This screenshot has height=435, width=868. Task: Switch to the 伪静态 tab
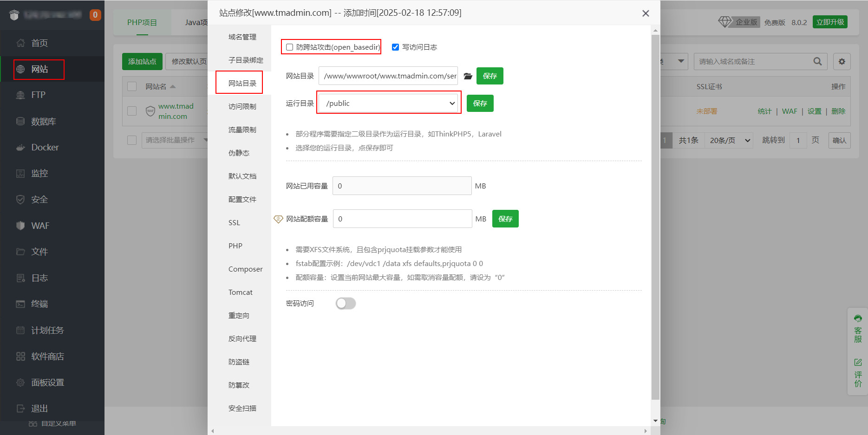click(x=239, y=153)
